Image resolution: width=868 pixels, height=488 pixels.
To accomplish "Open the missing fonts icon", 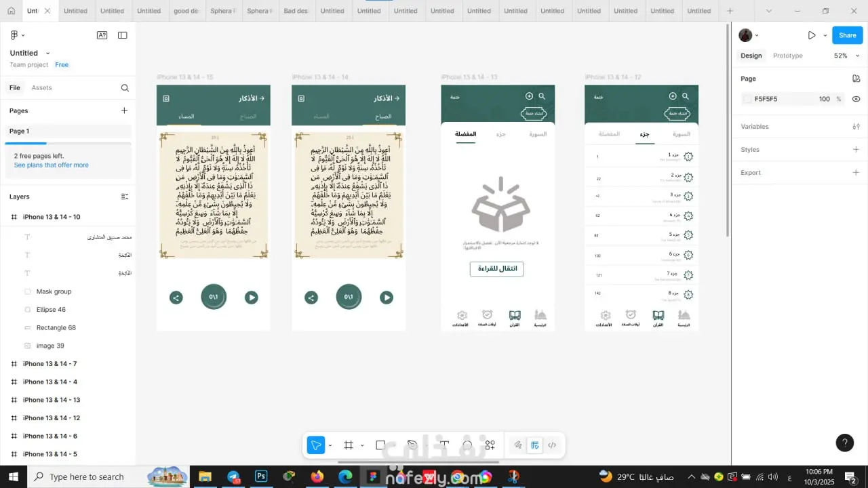I will click(102, 35).
